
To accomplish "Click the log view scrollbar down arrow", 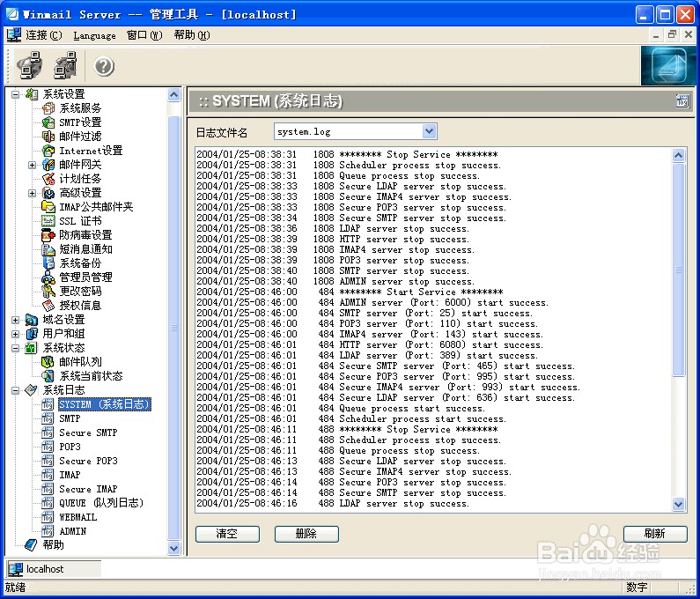I will (x=679, y=504).
